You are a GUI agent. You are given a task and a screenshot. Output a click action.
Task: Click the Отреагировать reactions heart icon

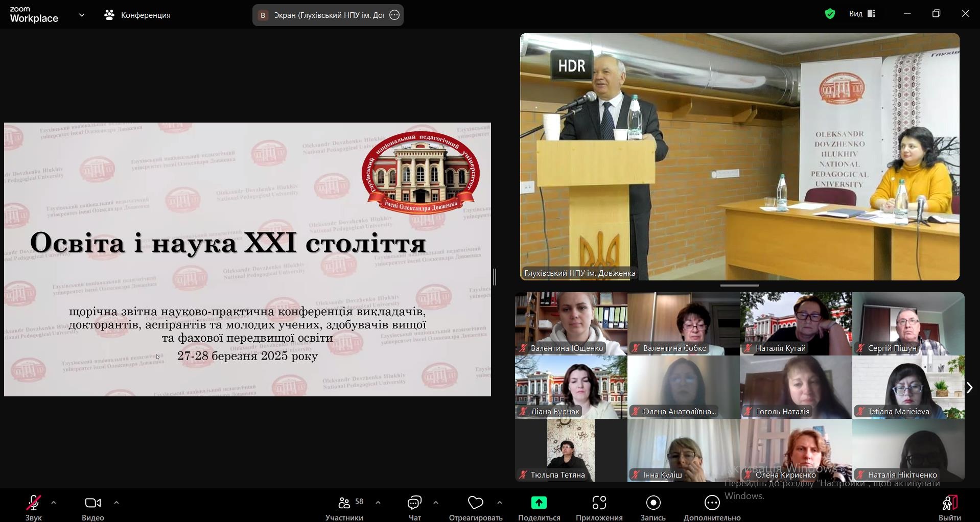click(x=475, y=504)
